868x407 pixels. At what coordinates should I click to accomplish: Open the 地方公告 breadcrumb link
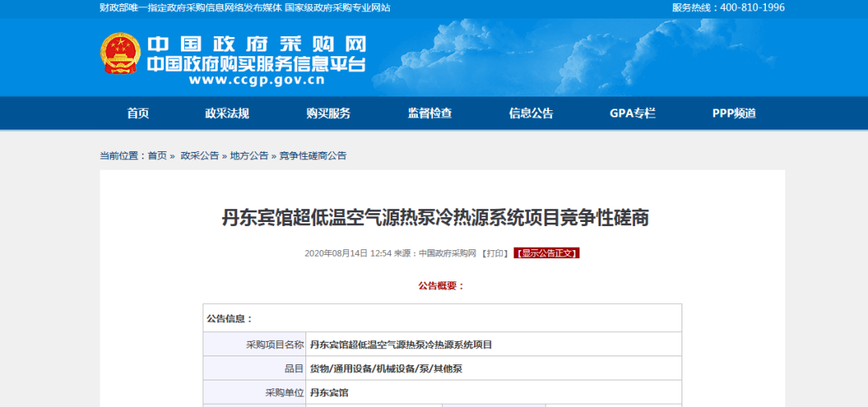click(x=249, y=155)
